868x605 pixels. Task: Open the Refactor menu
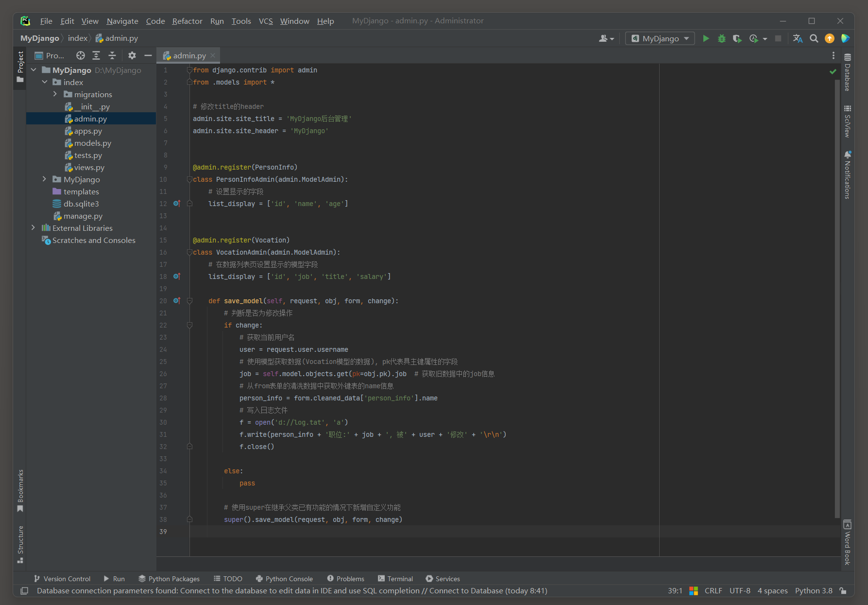pyautogui.click(x=187, y=21)
